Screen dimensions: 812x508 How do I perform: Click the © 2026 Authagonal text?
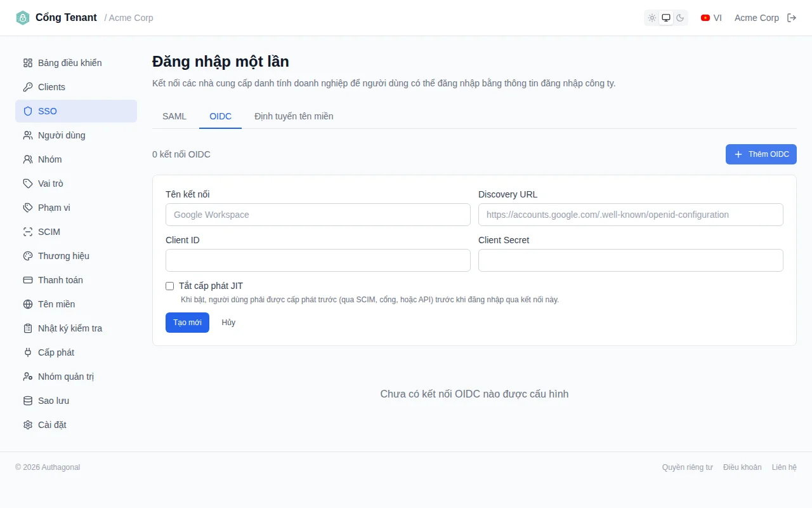pos(48,467)
